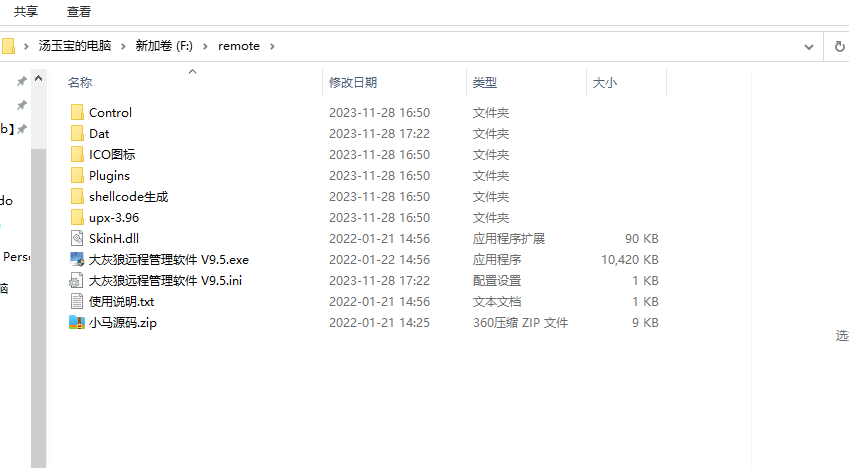Select the 小马源码.zip file name

pyautogui.click(x=123, y=323)
